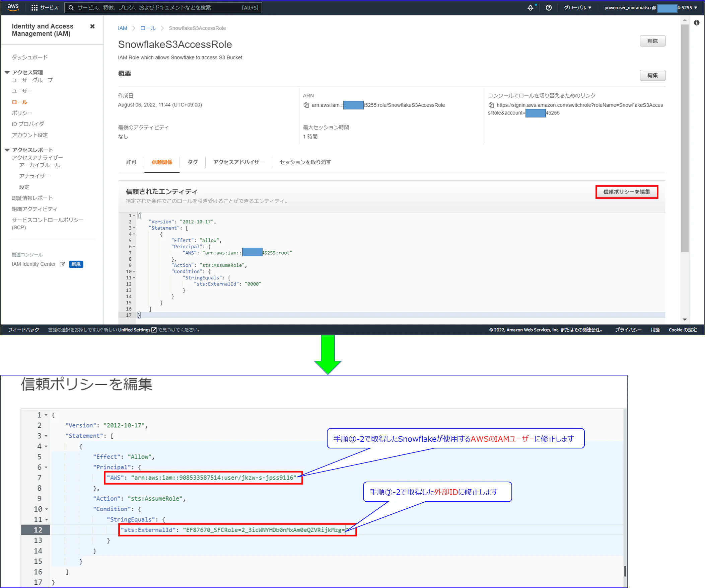Fold line 11 StringEquals in the trusted entities viewer
Image resolution: width=705 pixels, height=588 pixels.
pos(134,278)
